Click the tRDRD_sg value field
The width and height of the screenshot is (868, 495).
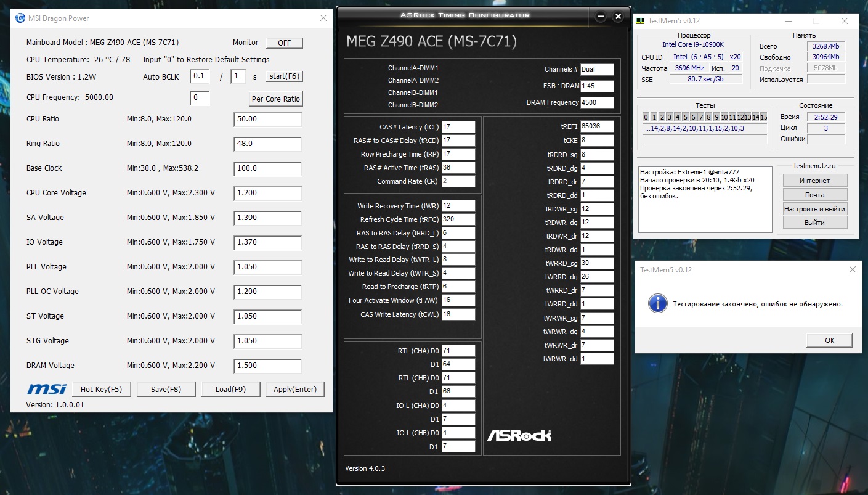point(597,154)
